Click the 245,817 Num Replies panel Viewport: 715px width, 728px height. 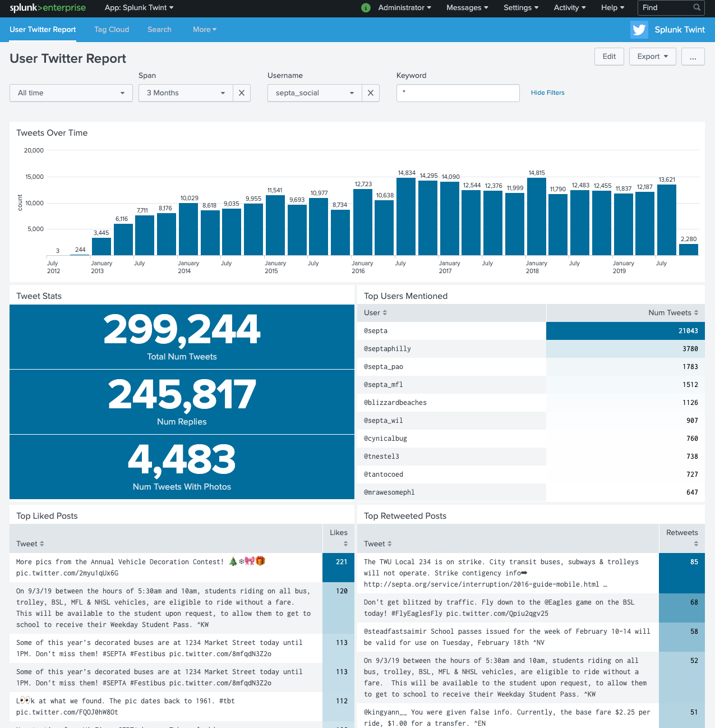point(182,402)
